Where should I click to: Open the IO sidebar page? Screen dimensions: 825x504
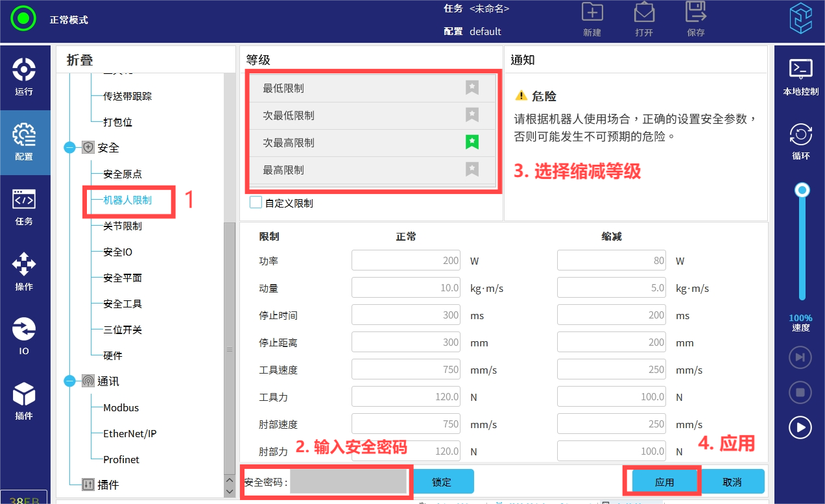(x=24, y=336)
